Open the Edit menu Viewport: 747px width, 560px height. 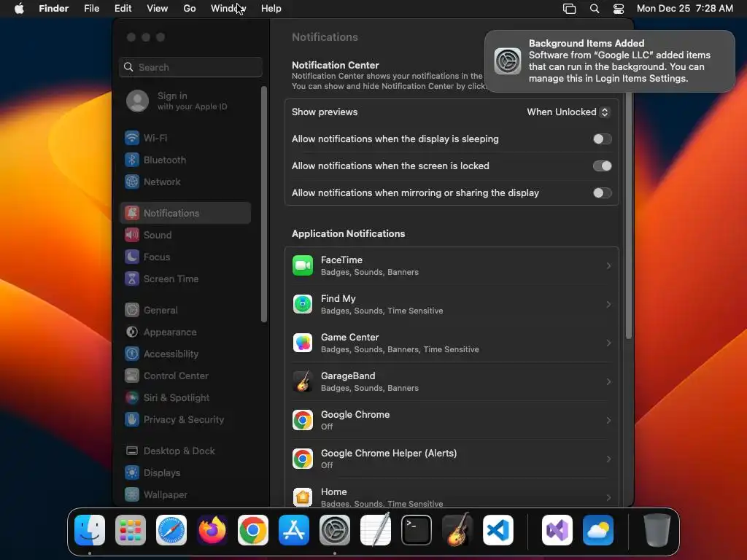tap(123, 9)
